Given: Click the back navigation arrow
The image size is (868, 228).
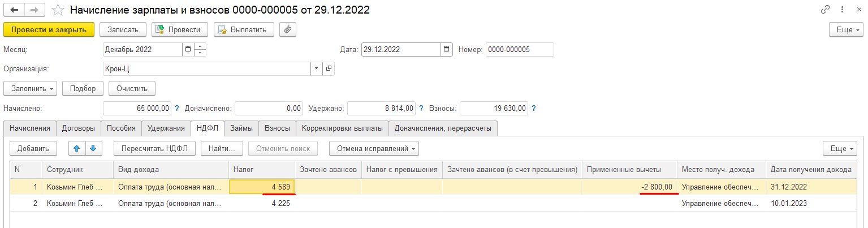Looking at the screenshot, I should (x=14, y=10).
